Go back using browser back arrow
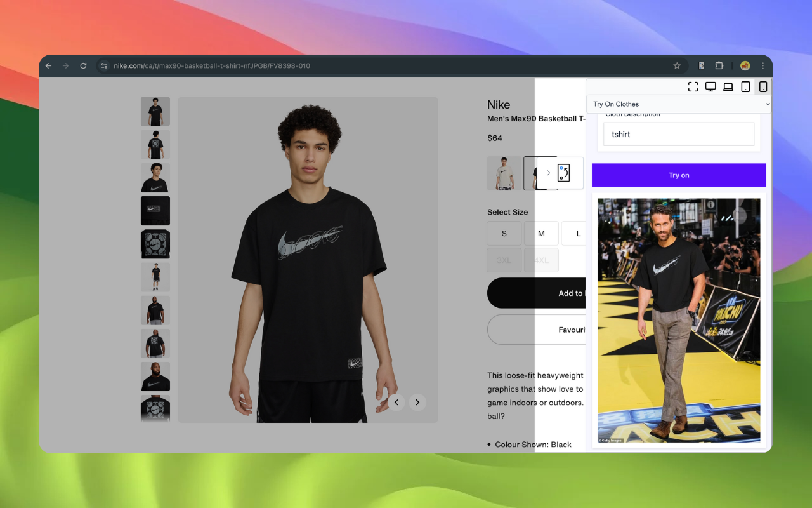This screenshot has width=812, height=508. point(48,65)
